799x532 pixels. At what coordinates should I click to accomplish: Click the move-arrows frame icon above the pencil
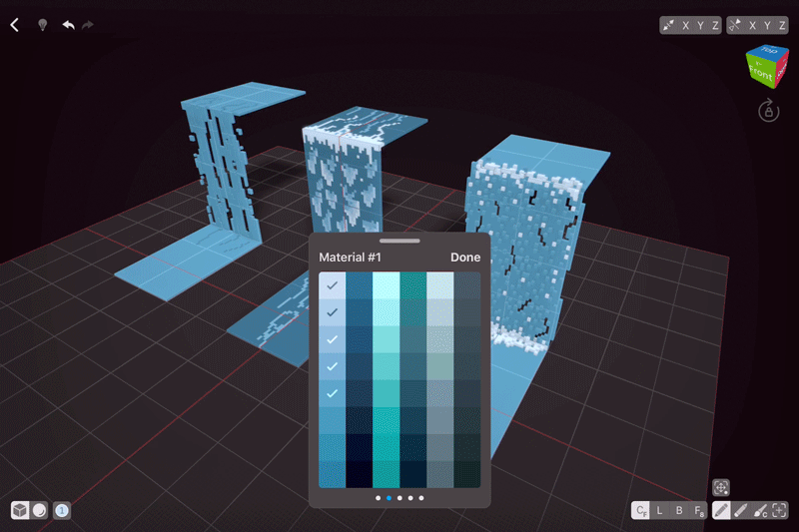tap(721, 487)
